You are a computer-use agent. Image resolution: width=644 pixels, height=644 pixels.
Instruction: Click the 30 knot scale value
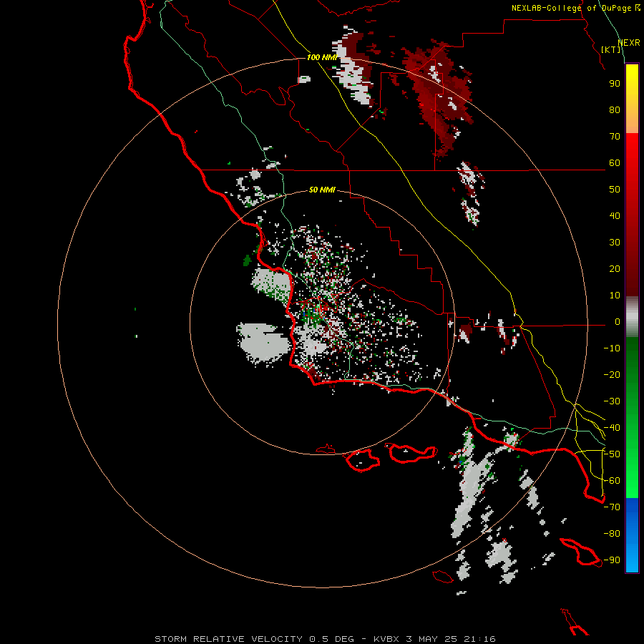click(615, 243)
